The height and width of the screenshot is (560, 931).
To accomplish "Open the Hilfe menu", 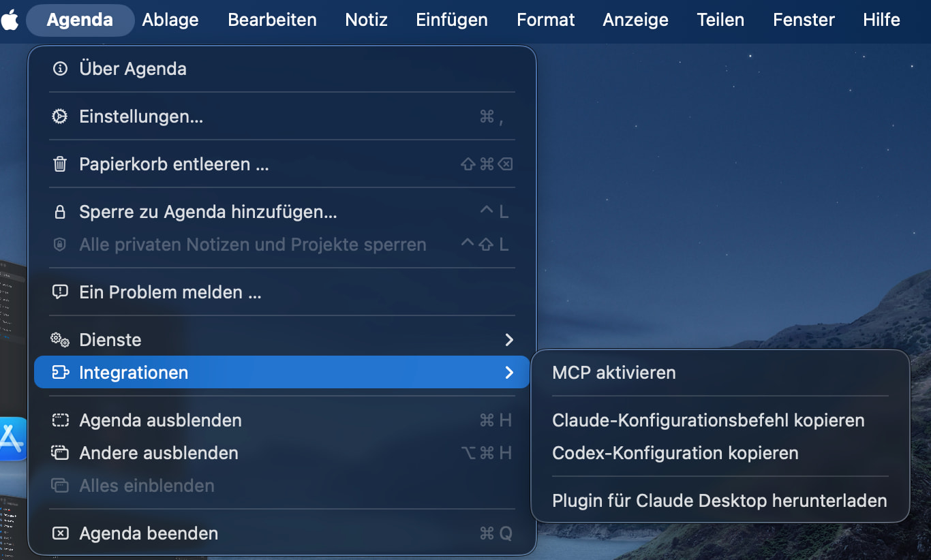I will [x=881, y=20].
